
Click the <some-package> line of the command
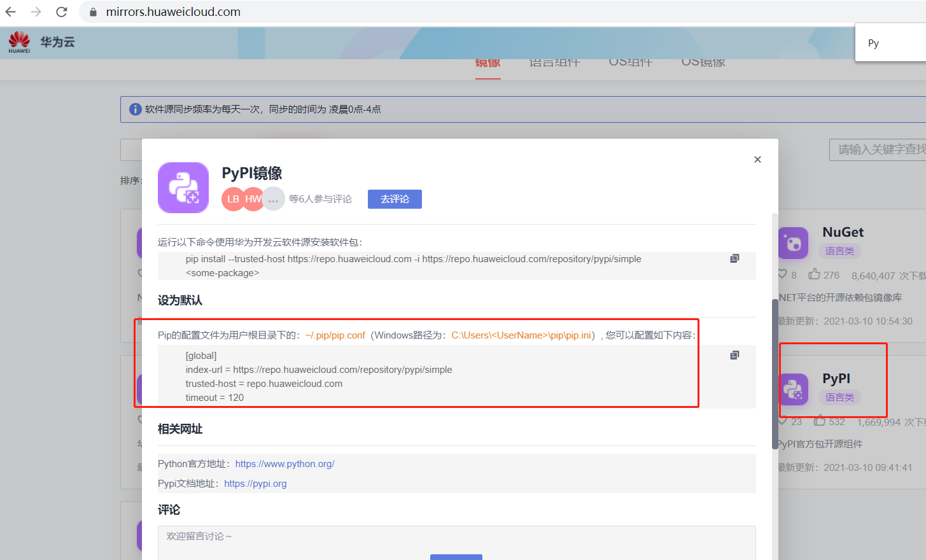pyautogui.click(x=222, y=273)
